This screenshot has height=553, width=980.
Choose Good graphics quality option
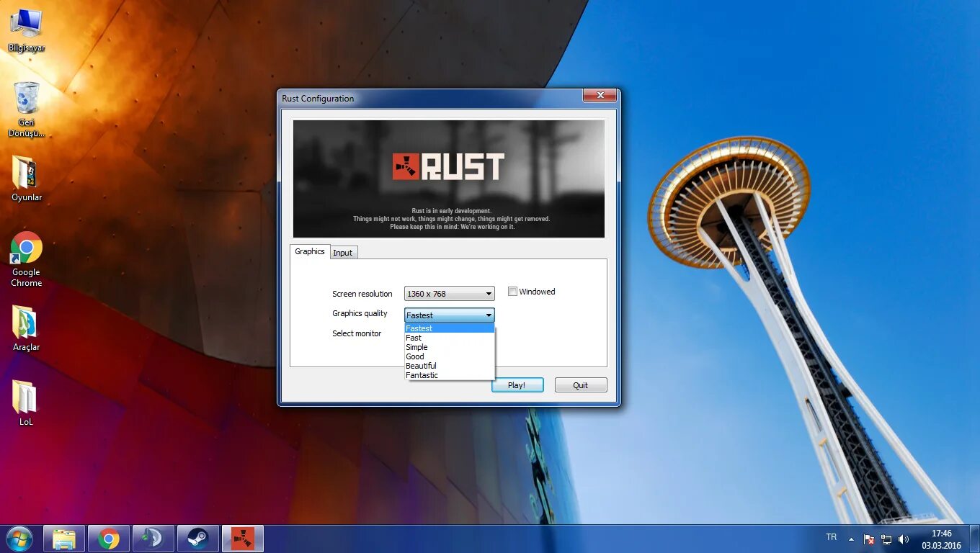[x=450, y=356]
